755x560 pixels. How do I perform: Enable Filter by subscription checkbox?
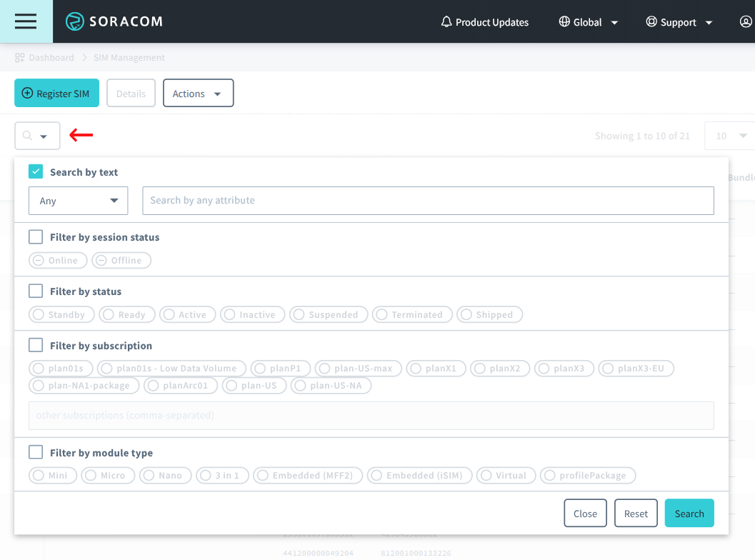click(x=36, y=346)
